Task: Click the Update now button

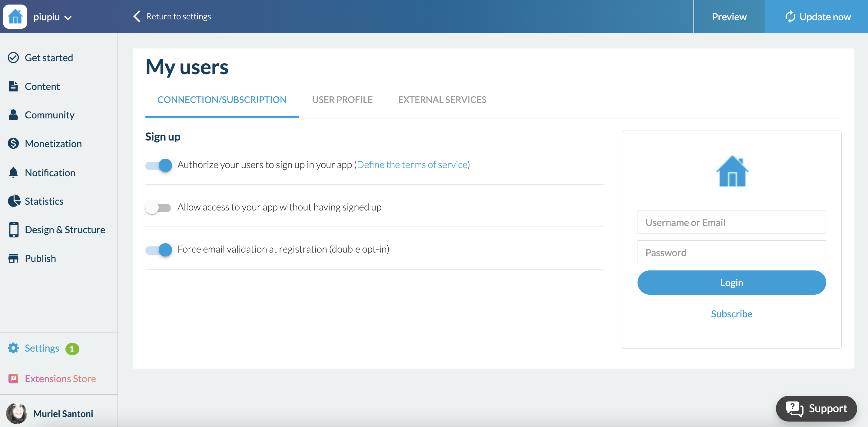Action: [x=817, y=17]
